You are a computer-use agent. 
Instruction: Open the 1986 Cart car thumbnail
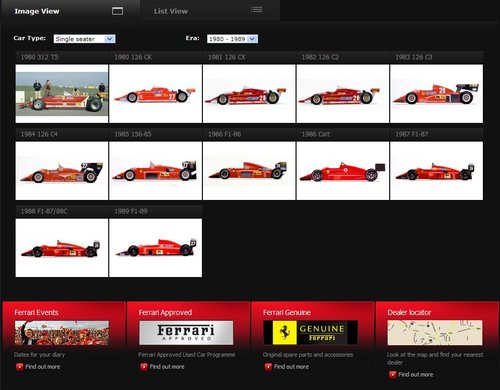pos(343,171)
